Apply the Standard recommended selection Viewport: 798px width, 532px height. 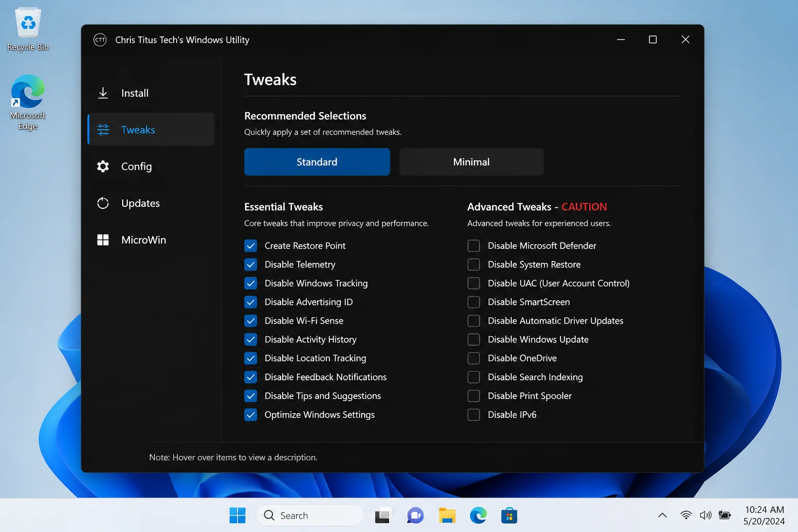point(317,162)
